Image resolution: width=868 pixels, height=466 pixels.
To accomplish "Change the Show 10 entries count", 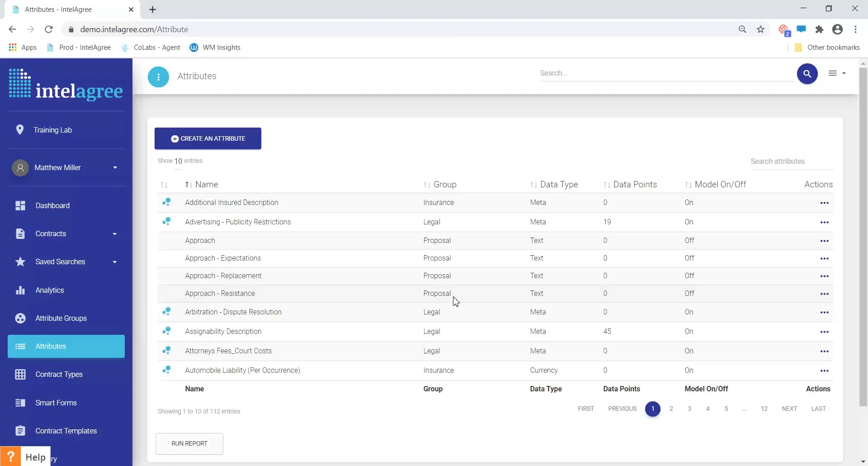I will 178,161.
